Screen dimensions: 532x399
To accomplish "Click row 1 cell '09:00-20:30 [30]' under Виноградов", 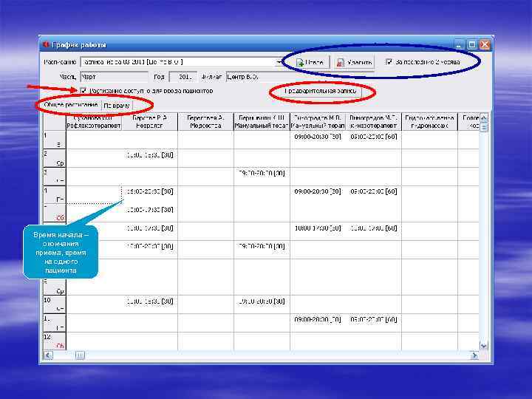I will point(318,137).
